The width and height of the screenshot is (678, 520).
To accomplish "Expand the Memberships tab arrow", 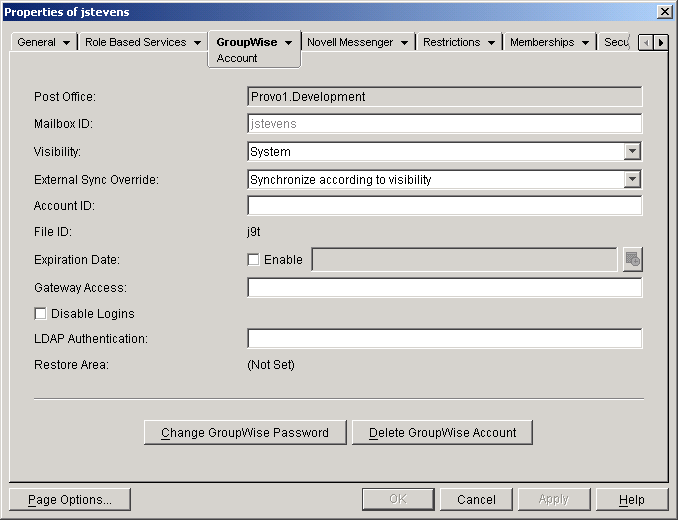I will pos(585,42).
